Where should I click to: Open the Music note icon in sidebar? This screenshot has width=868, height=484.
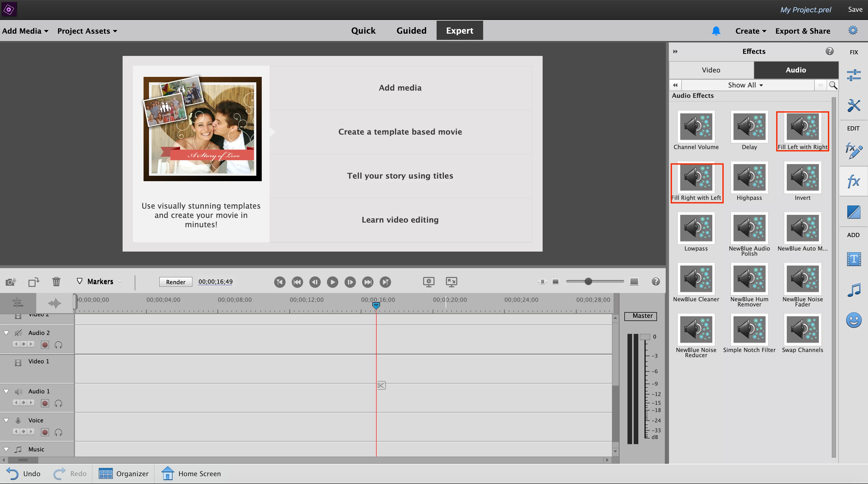(853, 290)
